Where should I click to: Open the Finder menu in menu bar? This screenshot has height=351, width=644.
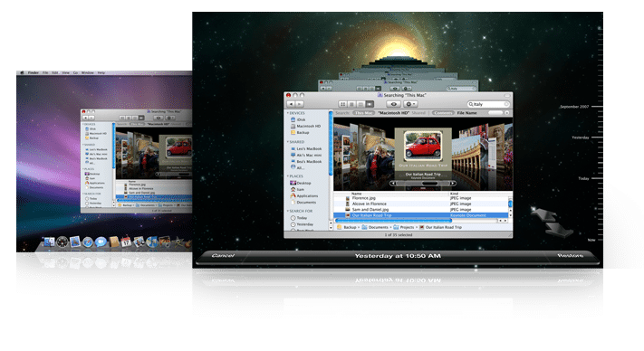34,72
